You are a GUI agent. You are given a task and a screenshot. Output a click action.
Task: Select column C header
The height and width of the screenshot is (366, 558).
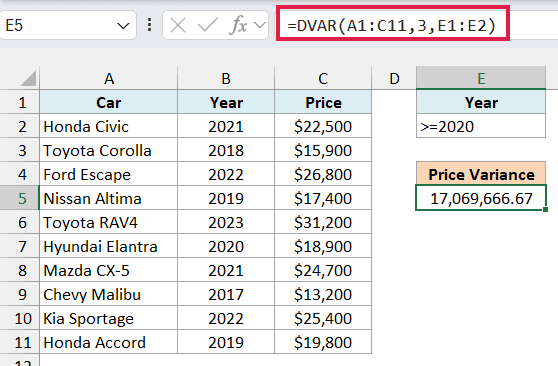click(323, 78)
